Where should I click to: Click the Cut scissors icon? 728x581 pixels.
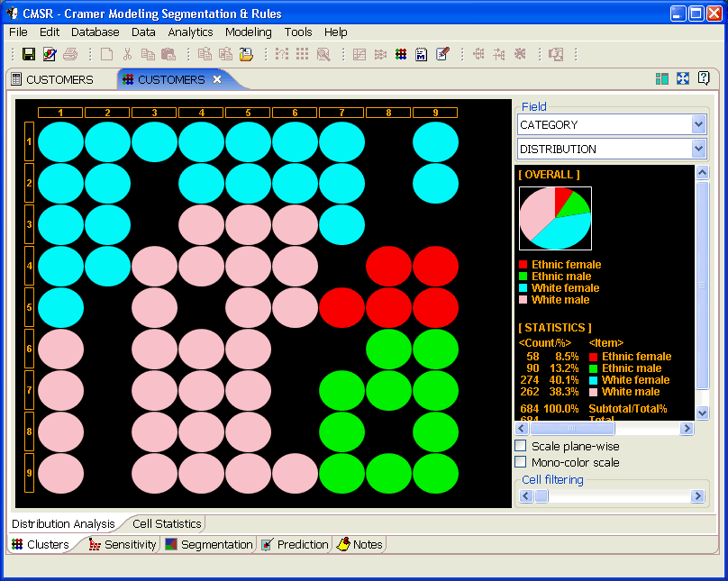click(x=126, y=53)
